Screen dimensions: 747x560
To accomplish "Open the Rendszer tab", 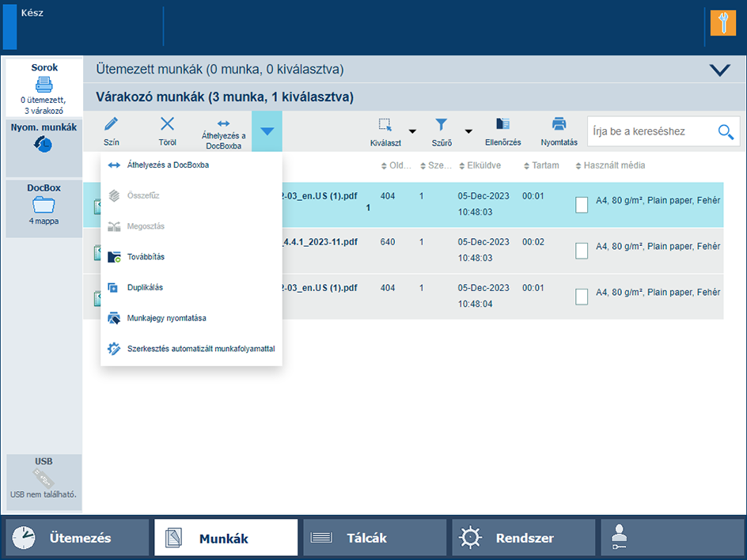I will (x=523, y=538).
